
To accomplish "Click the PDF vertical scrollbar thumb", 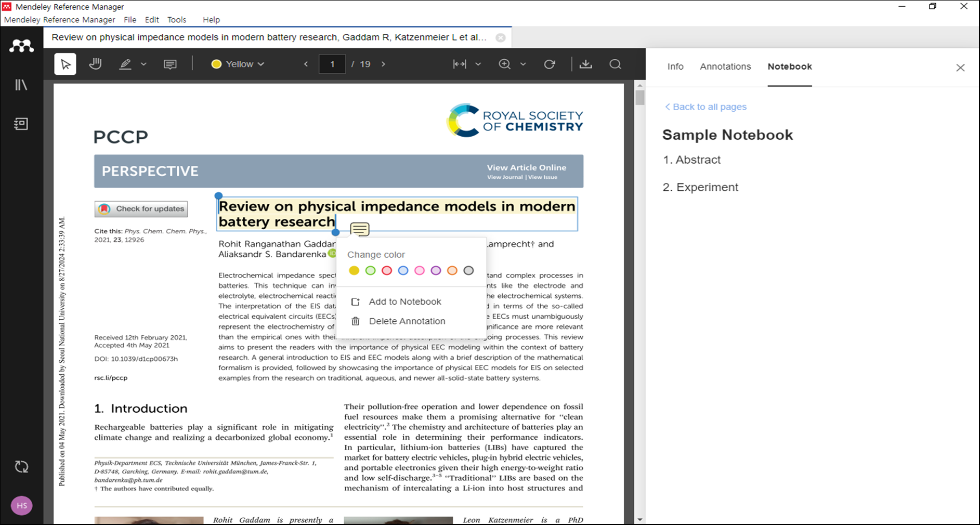I will 640,98.
